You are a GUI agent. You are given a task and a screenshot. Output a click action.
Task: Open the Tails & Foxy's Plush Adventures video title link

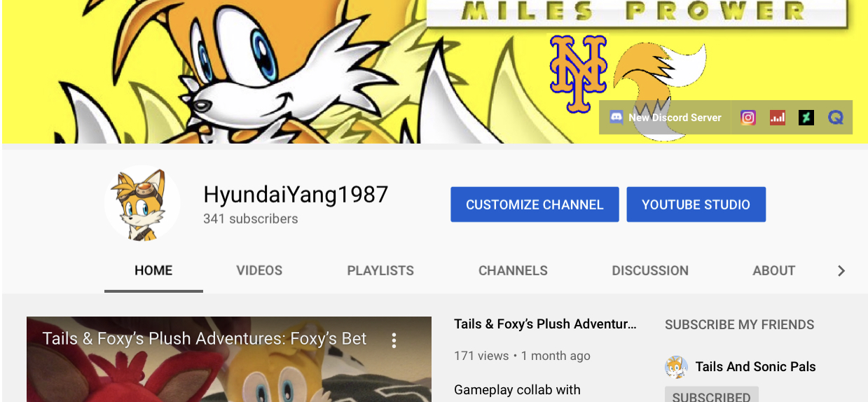pos(545,324)
